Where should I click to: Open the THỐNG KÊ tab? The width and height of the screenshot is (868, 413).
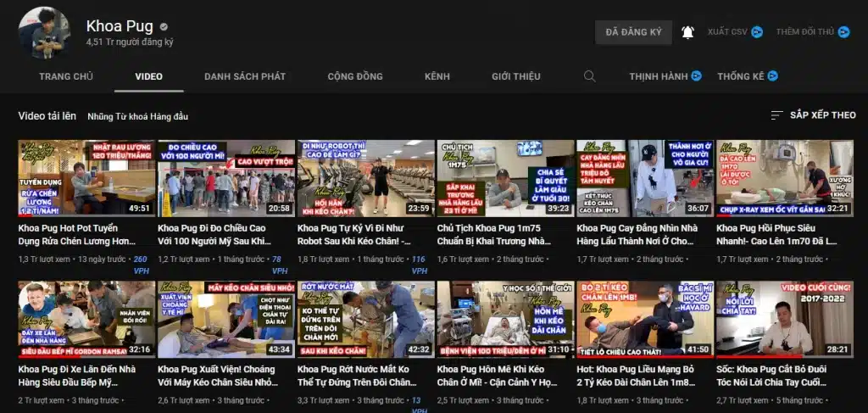[741, 76]
